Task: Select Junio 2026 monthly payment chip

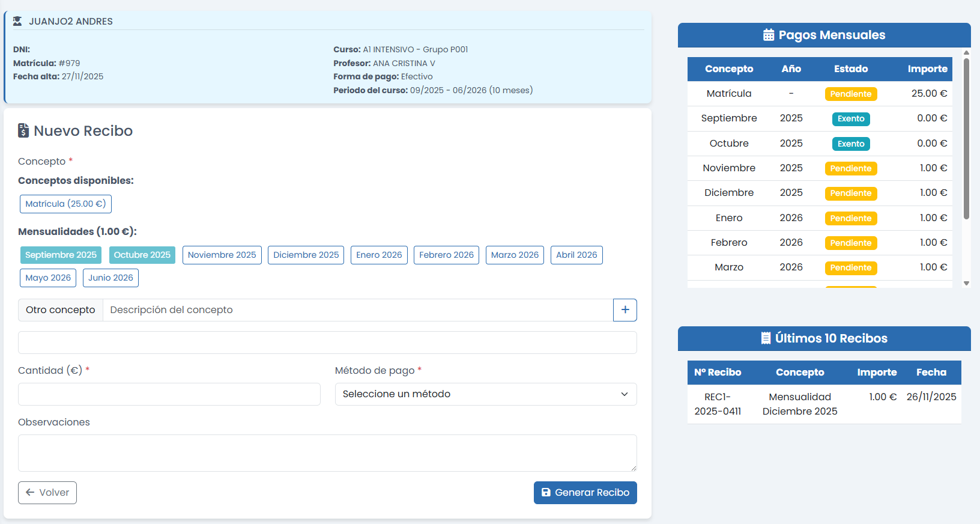Action: [110, 278]
